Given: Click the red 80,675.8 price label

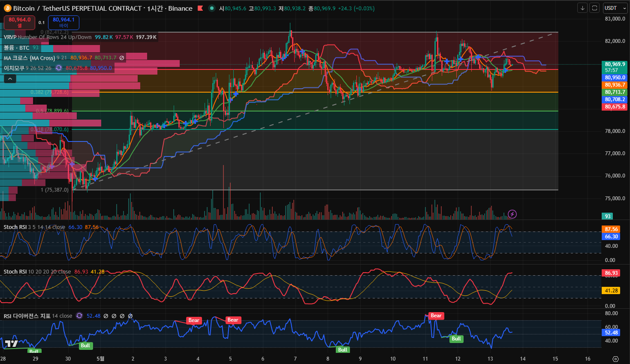Looking at the screenshot, I should click(x=615, y=107).
